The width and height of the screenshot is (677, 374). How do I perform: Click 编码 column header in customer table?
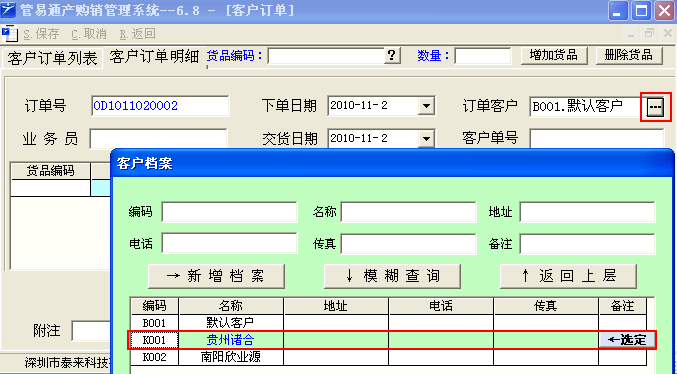click(155, 306)
